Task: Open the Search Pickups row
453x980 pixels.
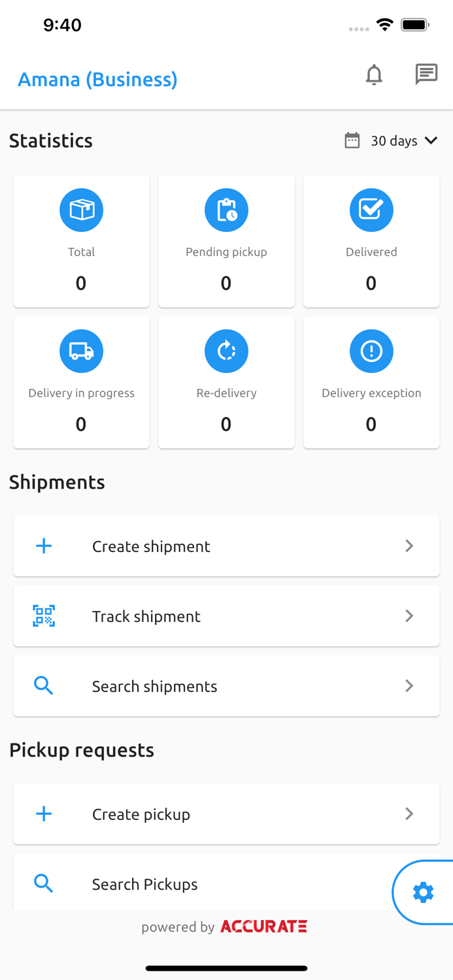Action: click(x=196, y=883)
